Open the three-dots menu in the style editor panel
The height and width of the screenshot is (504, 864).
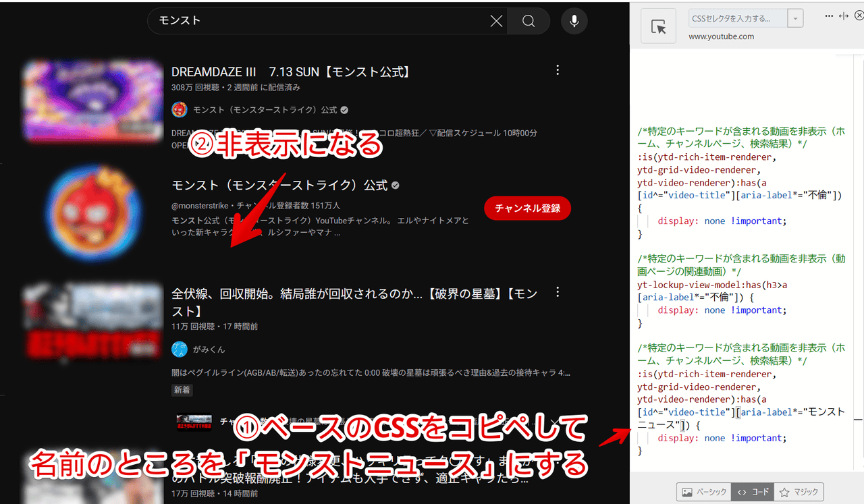coord(829,16)
